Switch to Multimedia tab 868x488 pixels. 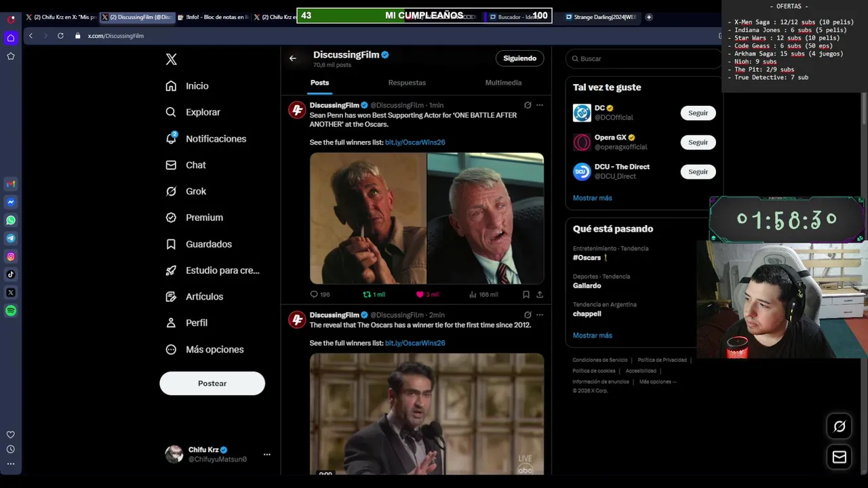coord(503,83)
